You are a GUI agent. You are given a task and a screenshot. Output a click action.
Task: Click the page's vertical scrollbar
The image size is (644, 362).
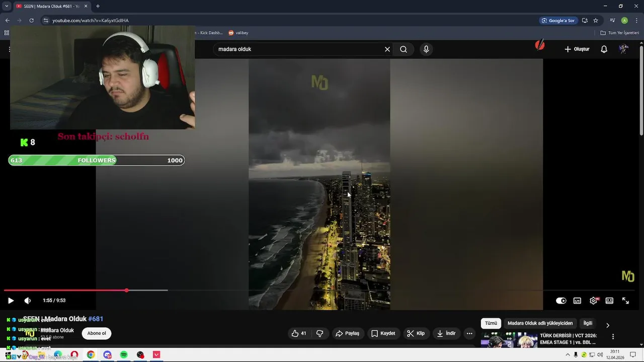641,89
